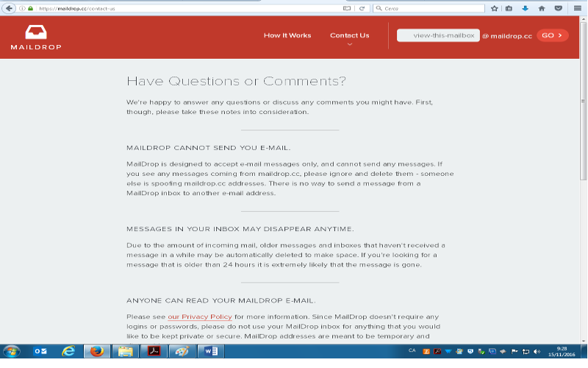Open the Windows Start menu
The width and height of the screenshot is (588, 368).
click(x=13, y=351)
